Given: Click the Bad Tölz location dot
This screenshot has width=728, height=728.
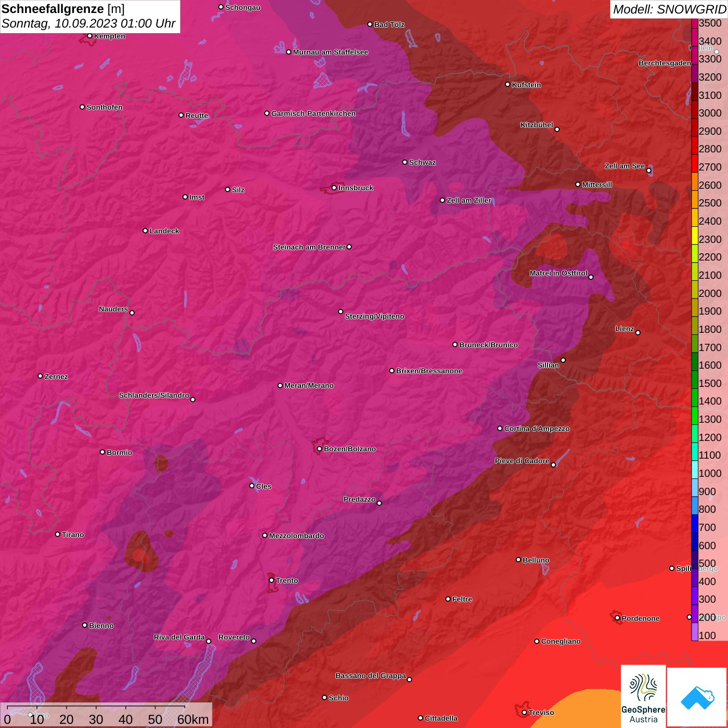Looking at the screenshot, I should pyautogui.click(x=370, y=24).
